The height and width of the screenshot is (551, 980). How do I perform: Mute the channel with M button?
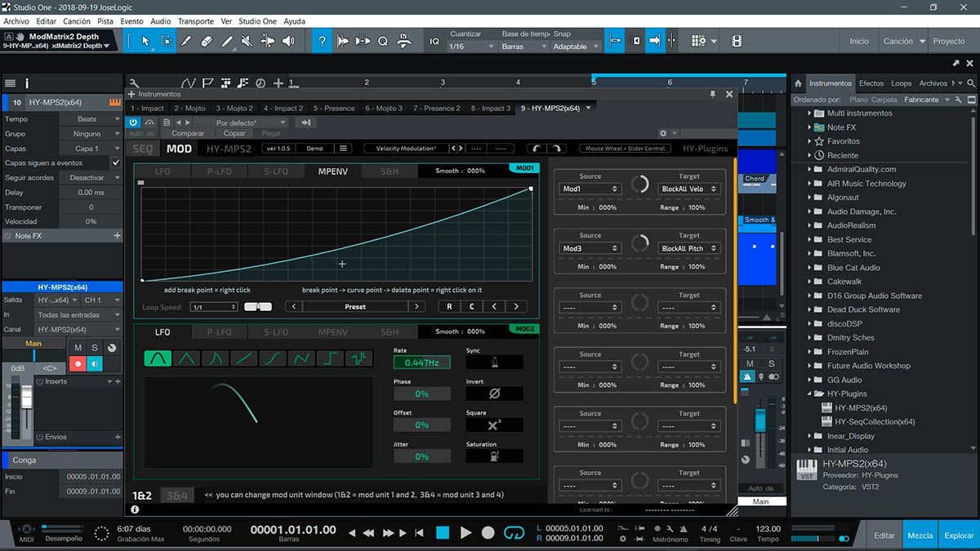point(78,348)
